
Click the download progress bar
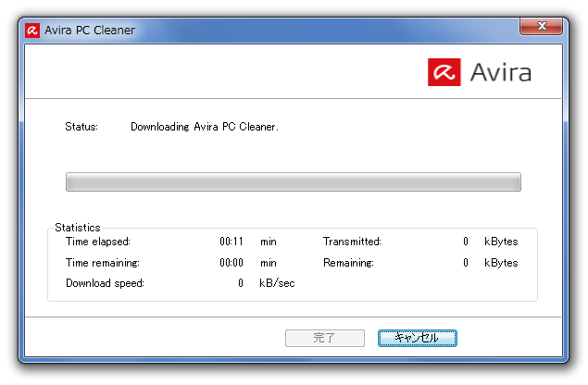[294, 182]
